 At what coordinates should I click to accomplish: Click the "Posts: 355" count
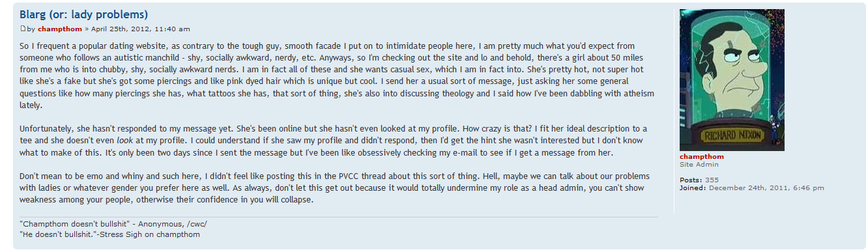click(699, 180)
